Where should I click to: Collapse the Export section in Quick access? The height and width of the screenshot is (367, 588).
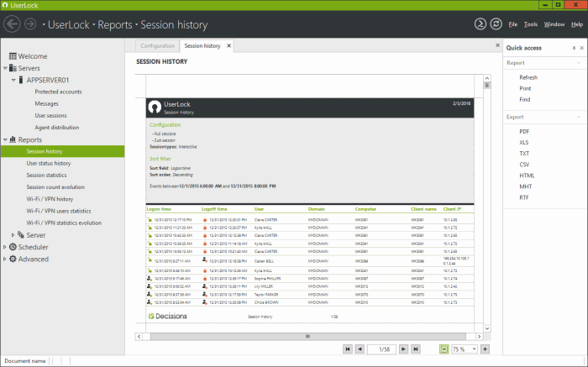tap(579, 117)
